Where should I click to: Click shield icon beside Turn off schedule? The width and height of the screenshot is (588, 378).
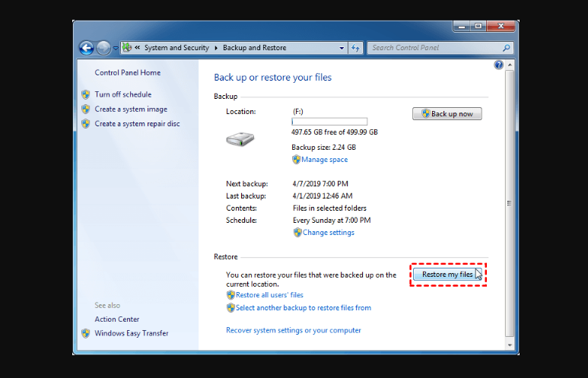(86, 94)
